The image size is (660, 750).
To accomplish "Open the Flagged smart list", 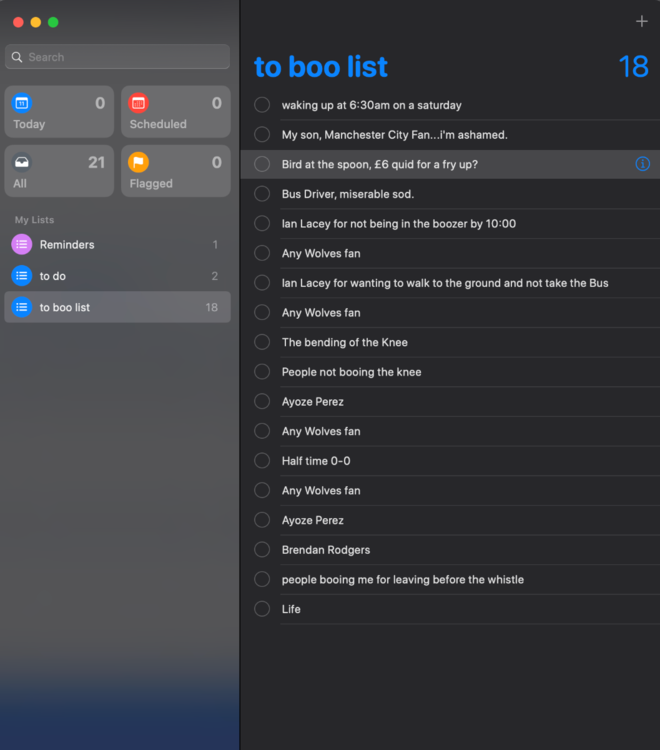I will 176,171.
